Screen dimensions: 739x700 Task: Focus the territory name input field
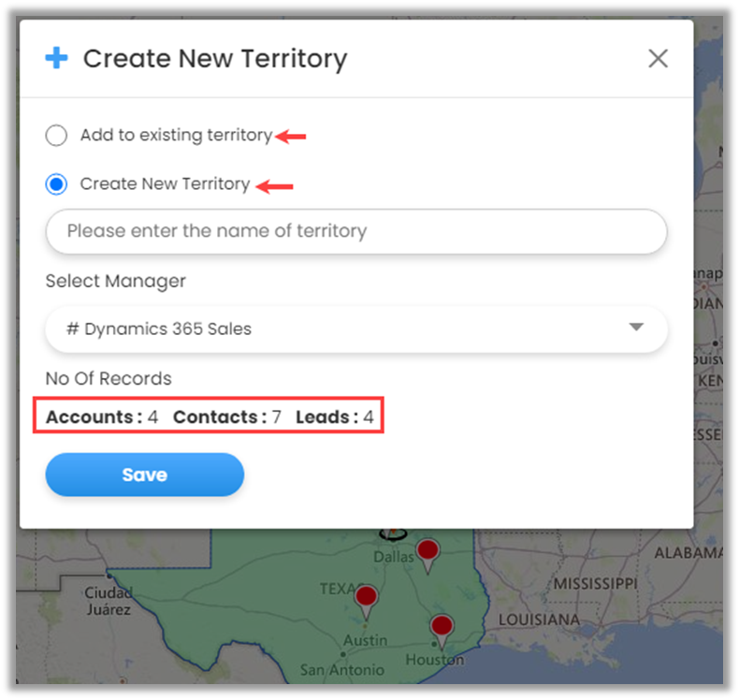(355, 231)
